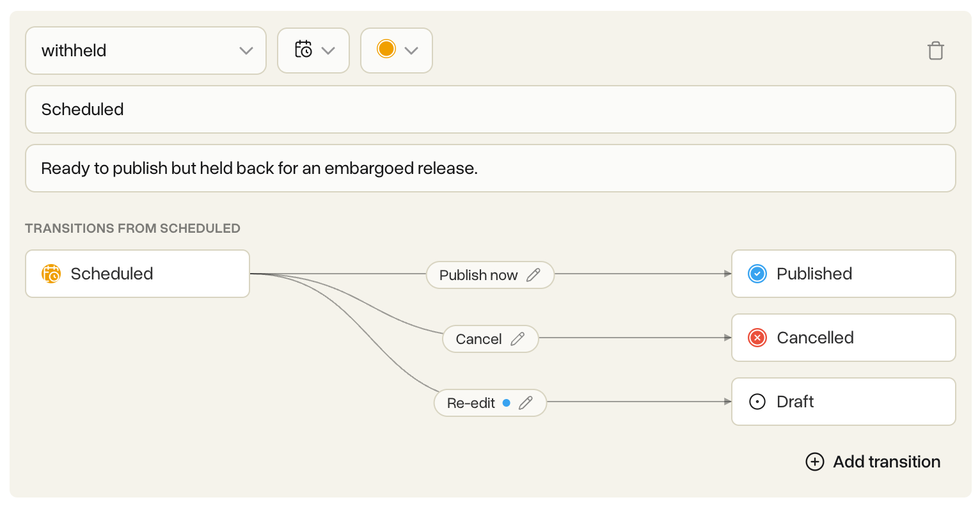Click the red X Cancelled icon
Screen dimensions: 980x509
click(x=757, y=338)
